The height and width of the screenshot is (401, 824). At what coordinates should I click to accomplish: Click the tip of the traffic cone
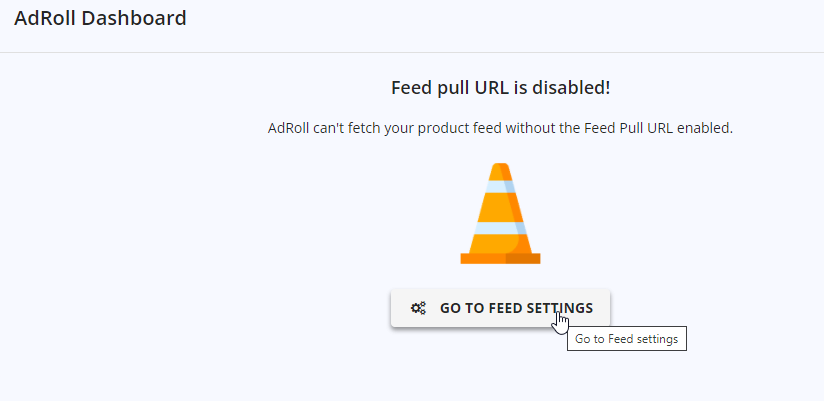point(501,169)
